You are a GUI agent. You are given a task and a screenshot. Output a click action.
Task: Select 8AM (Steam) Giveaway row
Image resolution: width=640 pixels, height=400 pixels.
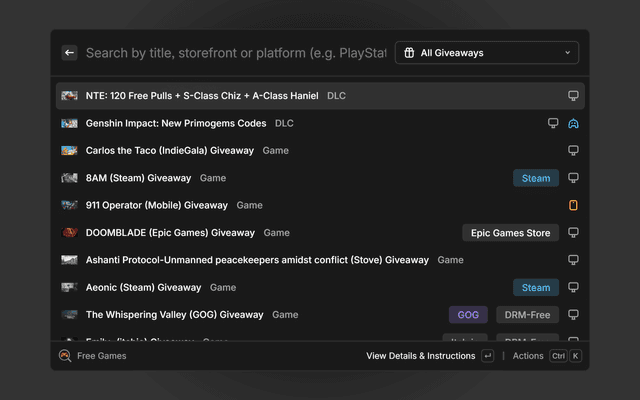point(320,178)
